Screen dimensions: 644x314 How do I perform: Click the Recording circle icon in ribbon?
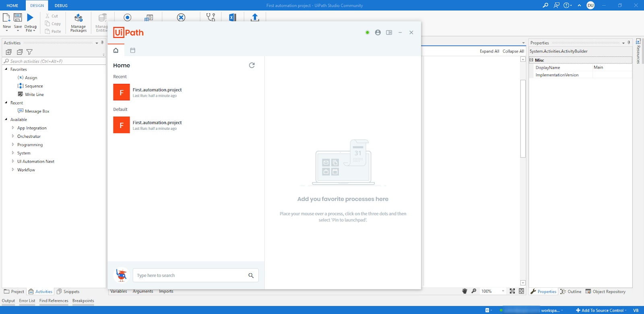128,17
